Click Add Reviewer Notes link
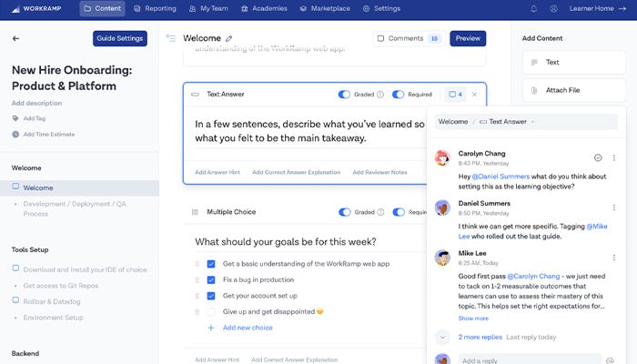Screen dimensions: 637x364 pyautogui.click(x=379, y=172)
